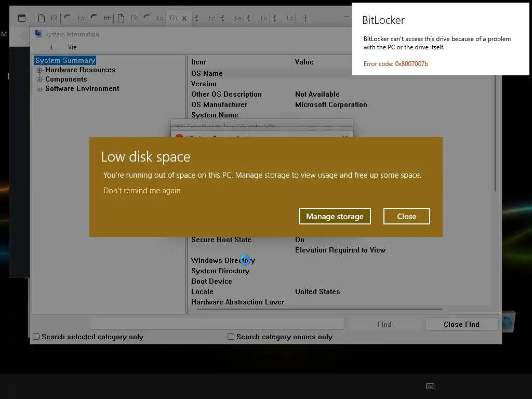The width and height of the screenshot is (532, 399).
Task: Select the OS Manufacturer row
Action: (x=341, y=105)
